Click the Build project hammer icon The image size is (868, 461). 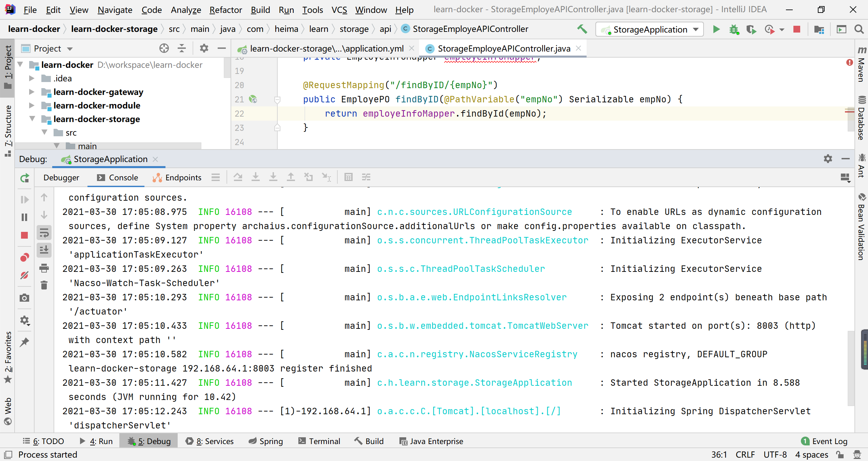click(x=582, y=29)
